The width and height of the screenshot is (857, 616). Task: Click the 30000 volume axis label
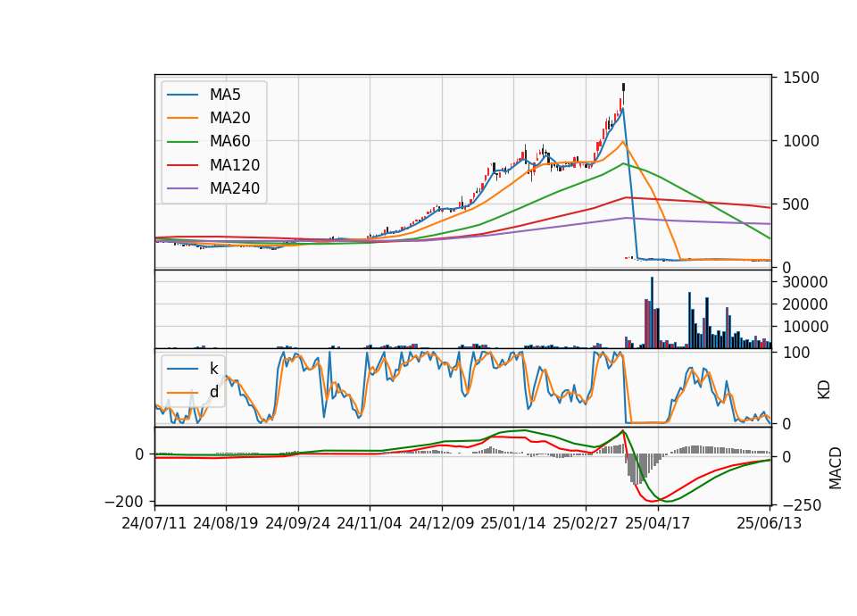[805, 282]
